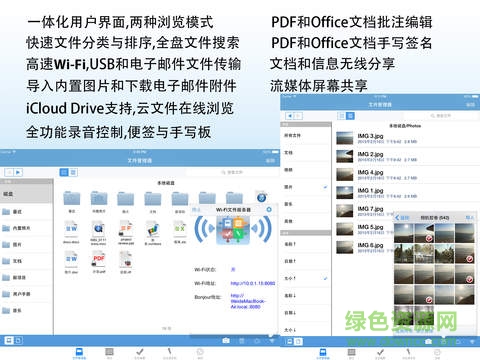Screen dimensions: 480x360
Task: Open the Quick Look magnifier file icon
Action: (99, 230)
